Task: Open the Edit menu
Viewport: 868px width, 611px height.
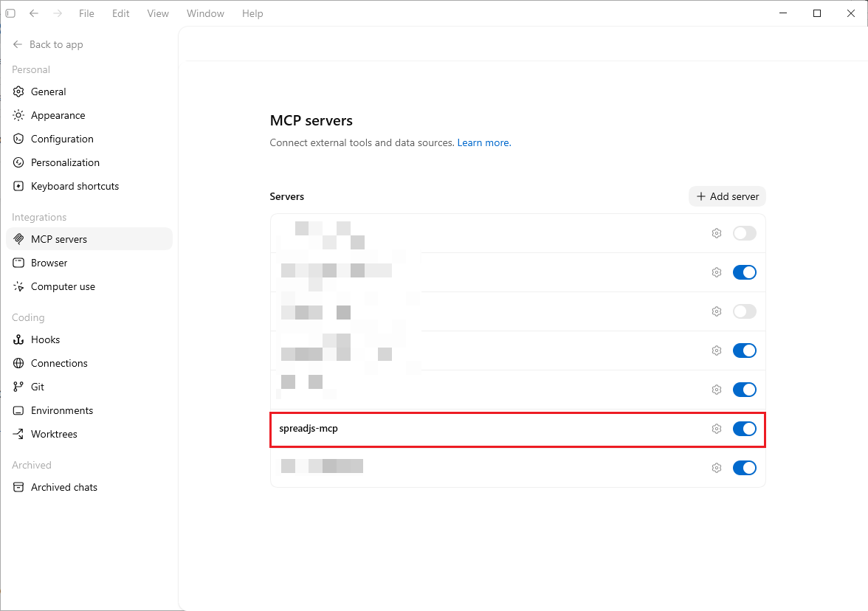Action: click(x=121, y=13)
